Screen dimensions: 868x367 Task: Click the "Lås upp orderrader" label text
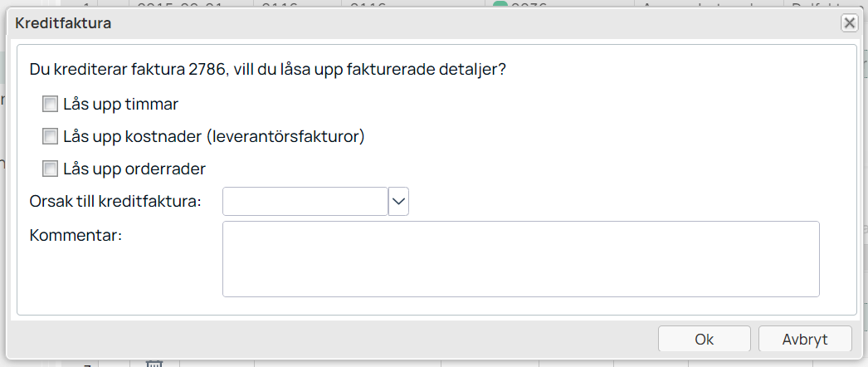point(134,169)
